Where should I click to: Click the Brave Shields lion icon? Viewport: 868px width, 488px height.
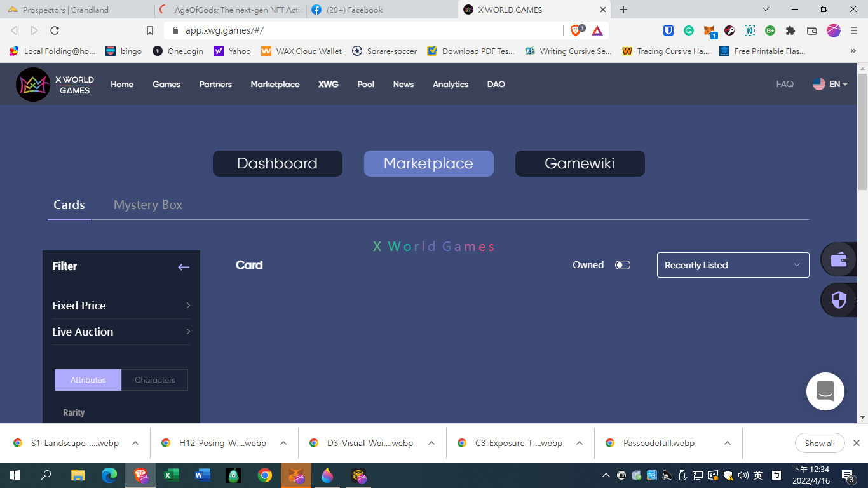576,30
